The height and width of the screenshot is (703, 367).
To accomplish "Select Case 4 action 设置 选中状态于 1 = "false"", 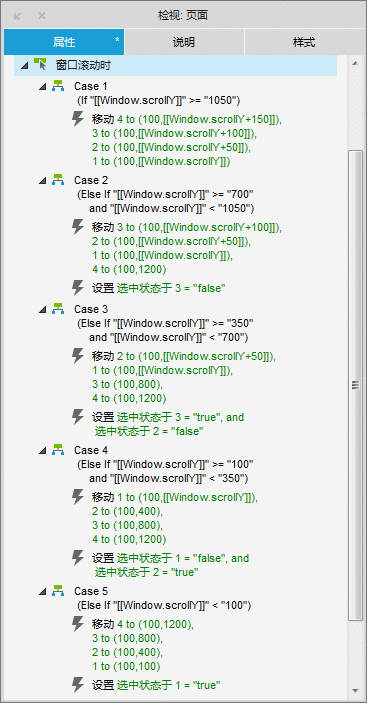I will click(x=171, y=558).
